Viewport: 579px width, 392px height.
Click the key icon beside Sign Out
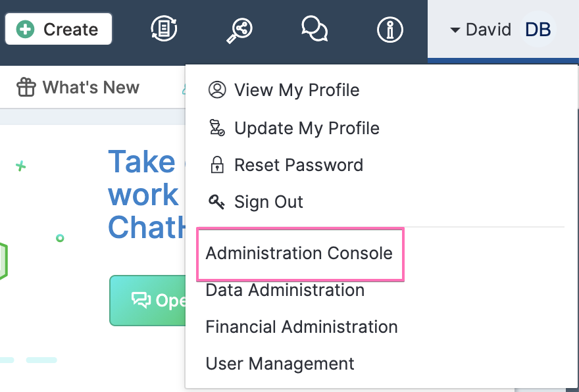tap(216, 201)
